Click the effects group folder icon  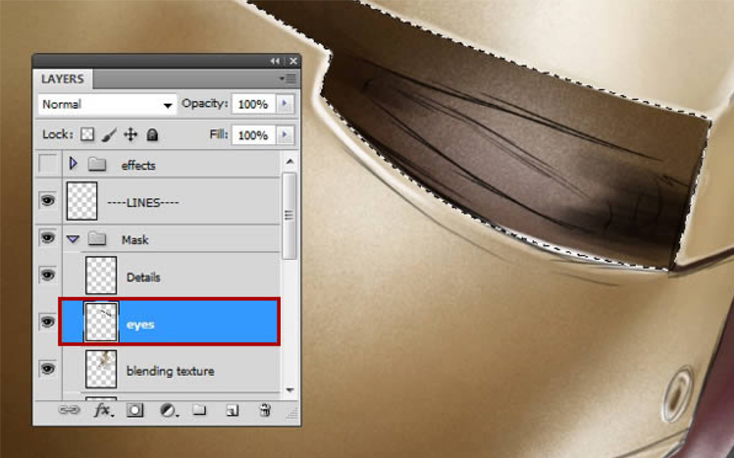pyautogui.click(x=97, y=164)
